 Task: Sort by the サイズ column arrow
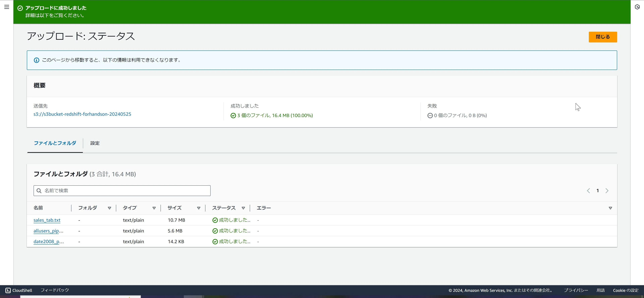[x=199, y=208]
